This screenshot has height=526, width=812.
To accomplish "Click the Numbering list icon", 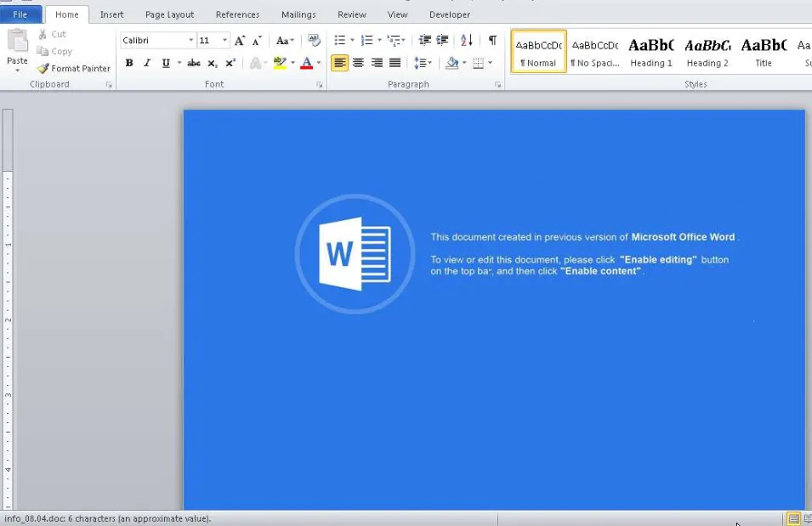I will 366,41.
